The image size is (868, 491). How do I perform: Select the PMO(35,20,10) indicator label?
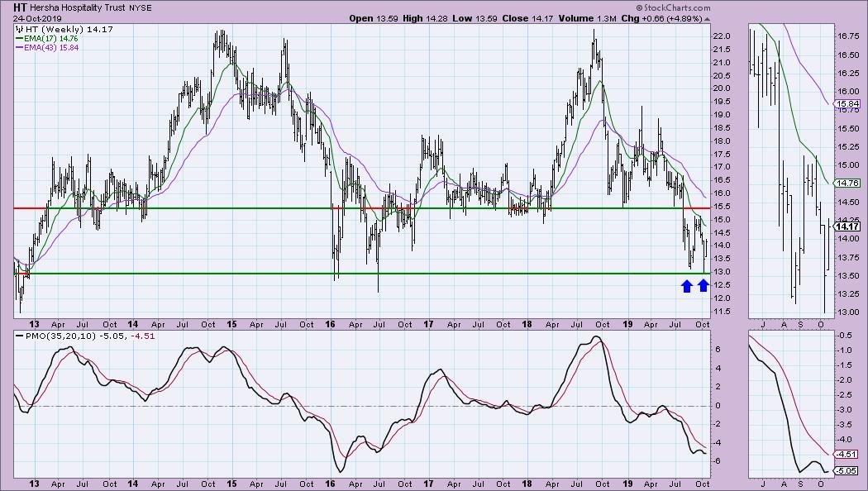(60, 336)
